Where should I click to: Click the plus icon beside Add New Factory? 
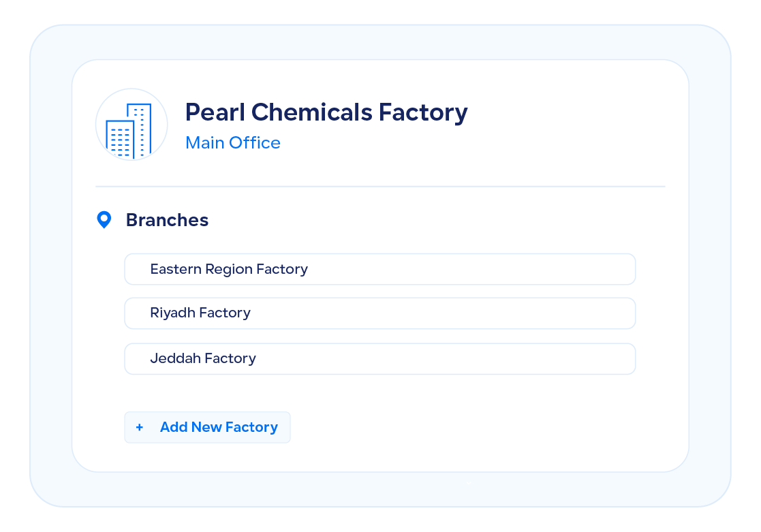click(140, 428)
